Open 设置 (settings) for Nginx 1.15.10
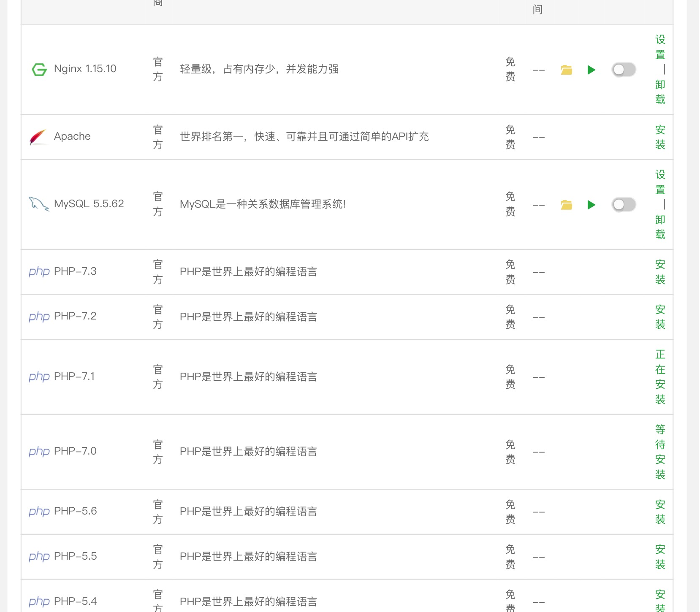The width and height of the screenshot is (700, 612). click(x=660, y=47)
